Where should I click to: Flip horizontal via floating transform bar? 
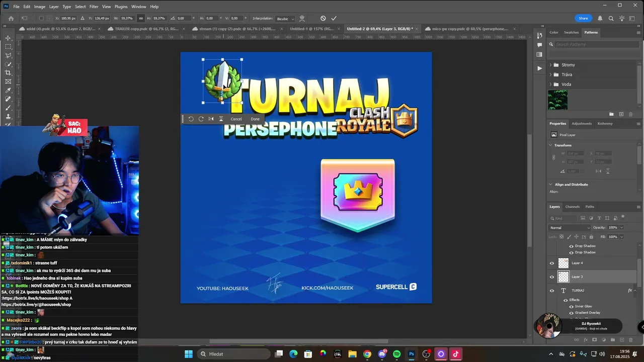211,119
